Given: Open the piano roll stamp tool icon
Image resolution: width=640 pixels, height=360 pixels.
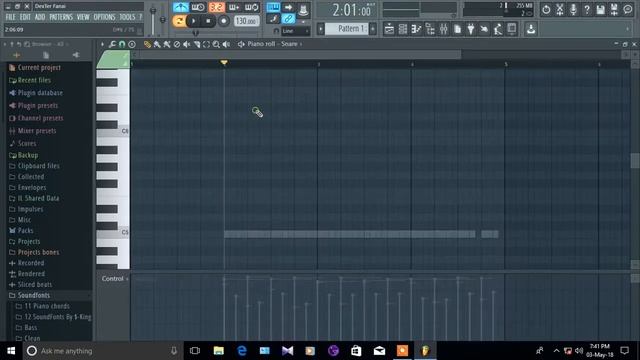Looking at the screenshot, I should (132, 44).
